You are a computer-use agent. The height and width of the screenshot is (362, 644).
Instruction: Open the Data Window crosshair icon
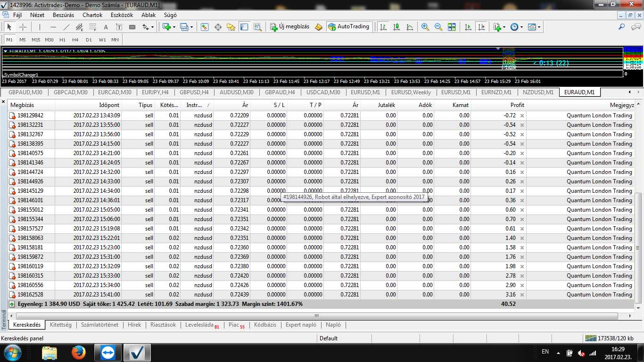coord(218,27)
